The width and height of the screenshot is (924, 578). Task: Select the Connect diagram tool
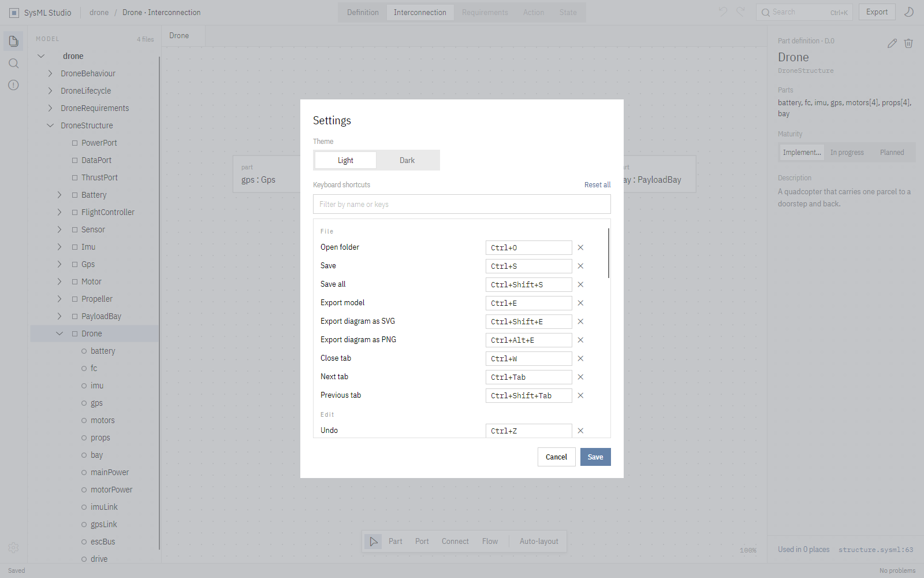(x=455, y=542)
